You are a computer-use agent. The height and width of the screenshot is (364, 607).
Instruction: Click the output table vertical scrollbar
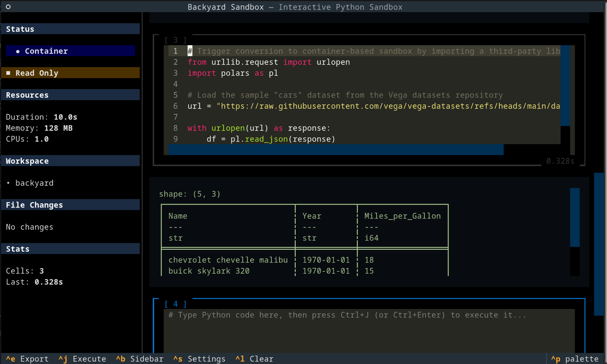coord(575,217)
